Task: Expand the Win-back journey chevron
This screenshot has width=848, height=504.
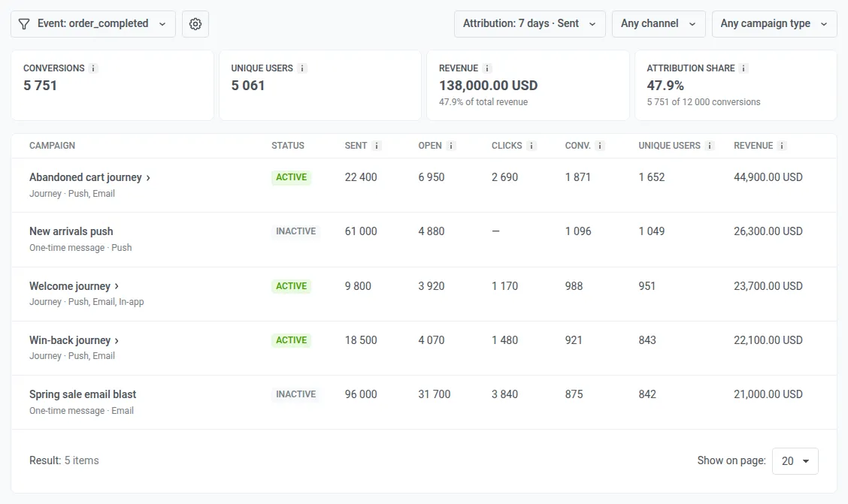Action: coord(117,340)
